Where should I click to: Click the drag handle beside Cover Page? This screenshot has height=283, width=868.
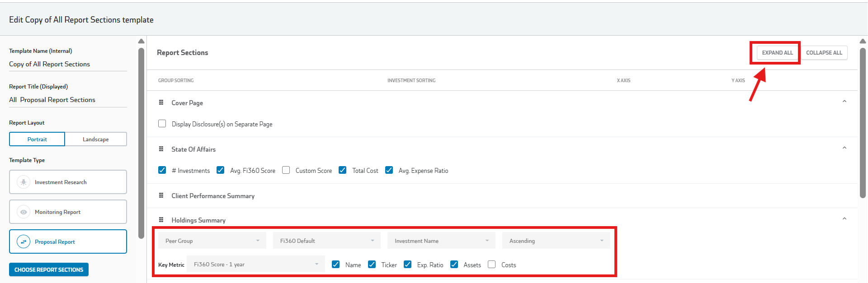click(x=161, y=102)
